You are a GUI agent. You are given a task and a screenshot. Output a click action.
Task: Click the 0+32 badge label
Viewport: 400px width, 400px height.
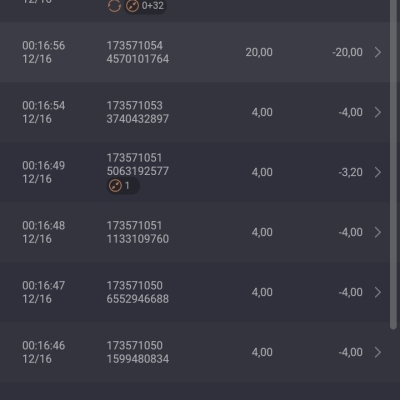(x=153, y=6)
